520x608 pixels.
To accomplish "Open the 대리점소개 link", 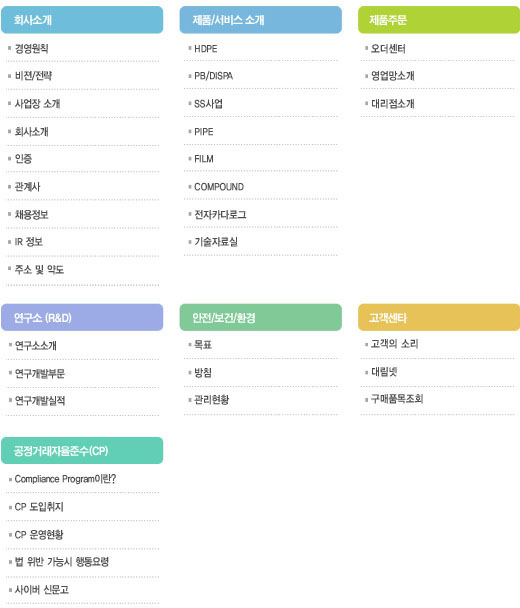I will tap(393, 104).
